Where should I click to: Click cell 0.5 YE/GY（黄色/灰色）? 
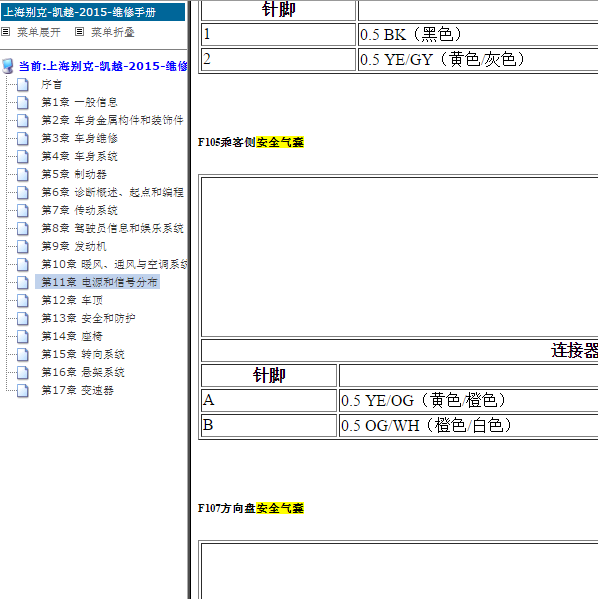[478, 59]
